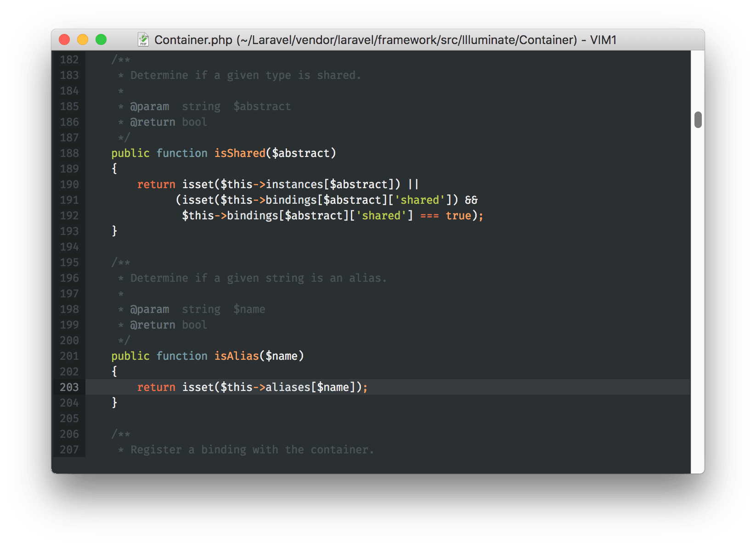Click opening brace on line 189

114,169
